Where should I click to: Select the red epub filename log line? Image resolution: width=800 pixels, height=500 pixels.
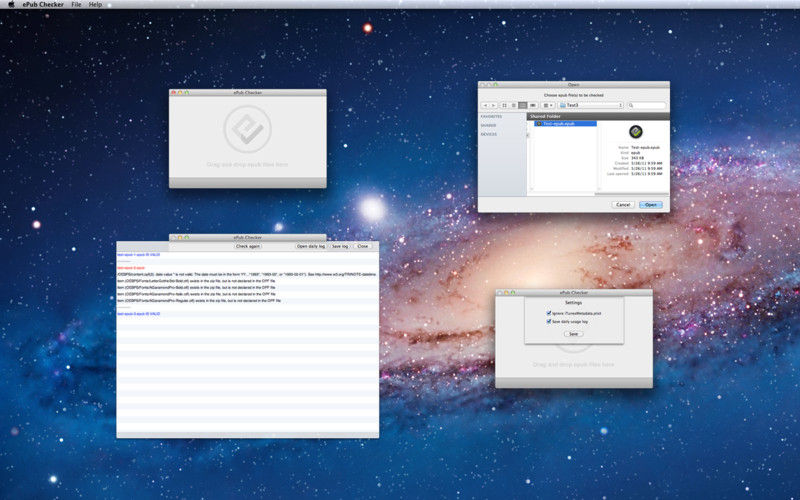(131, 268)
